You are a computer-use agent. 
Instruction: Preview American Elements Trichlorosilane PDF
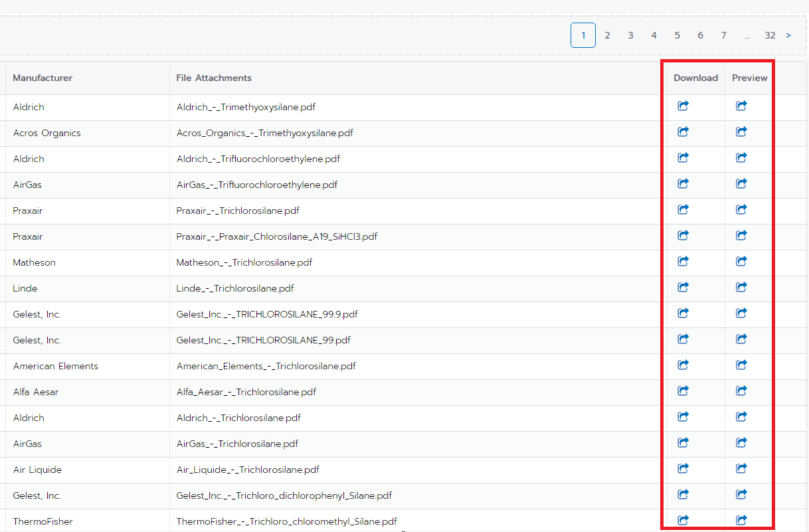[741, 365]
